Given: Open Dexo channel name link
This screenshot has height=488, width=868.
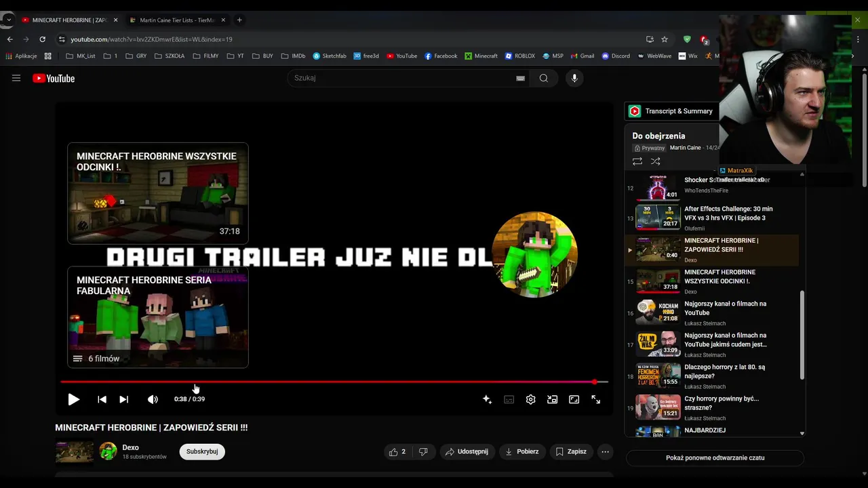Looking at the screenshot, I should click(130, 447).
